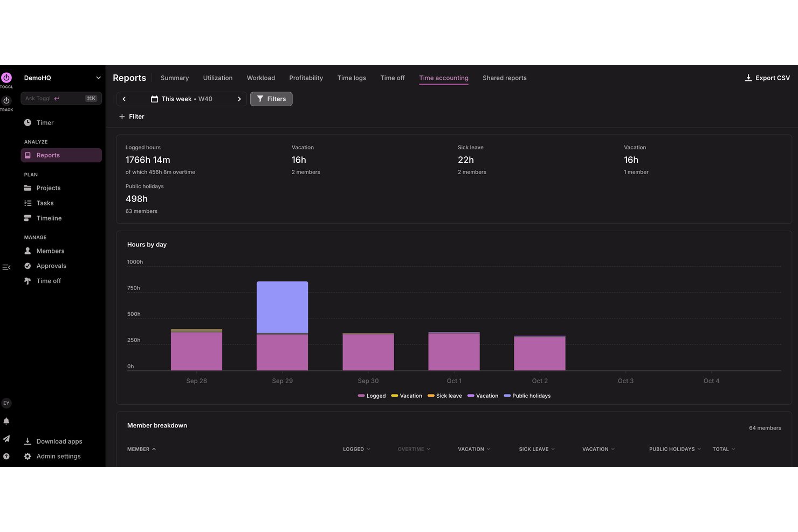The image size is (798, 532).
Task: Go to the previous week
Action: [124, 99]
